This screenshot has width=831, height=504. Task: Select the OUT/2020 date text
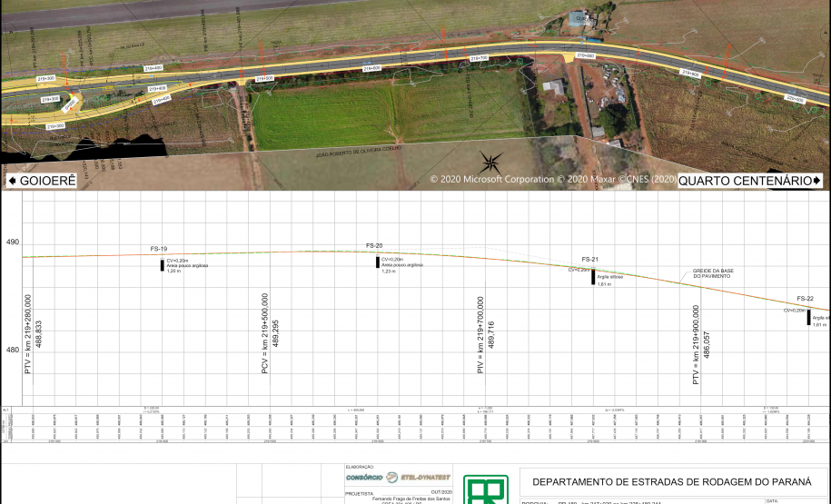[x=441, y=492]
